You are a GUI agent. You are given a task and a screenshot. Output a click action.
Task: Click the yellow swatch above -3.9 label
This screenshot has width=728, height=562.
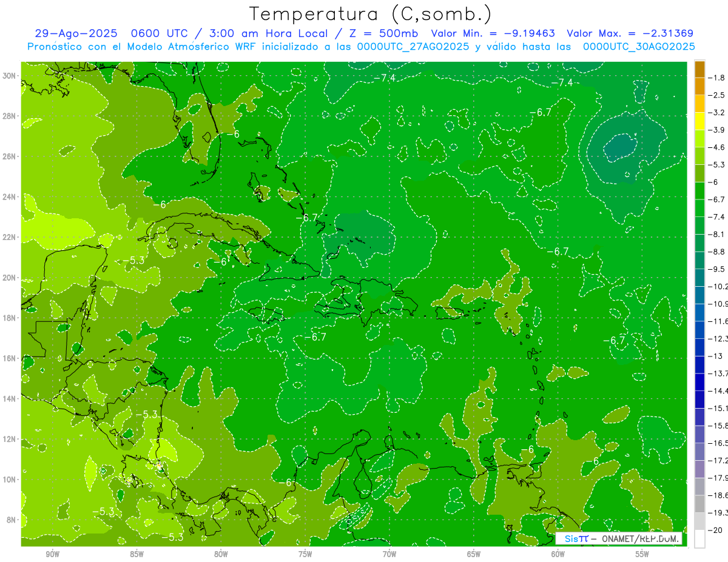pyautogui.click(x=699, y=121)
